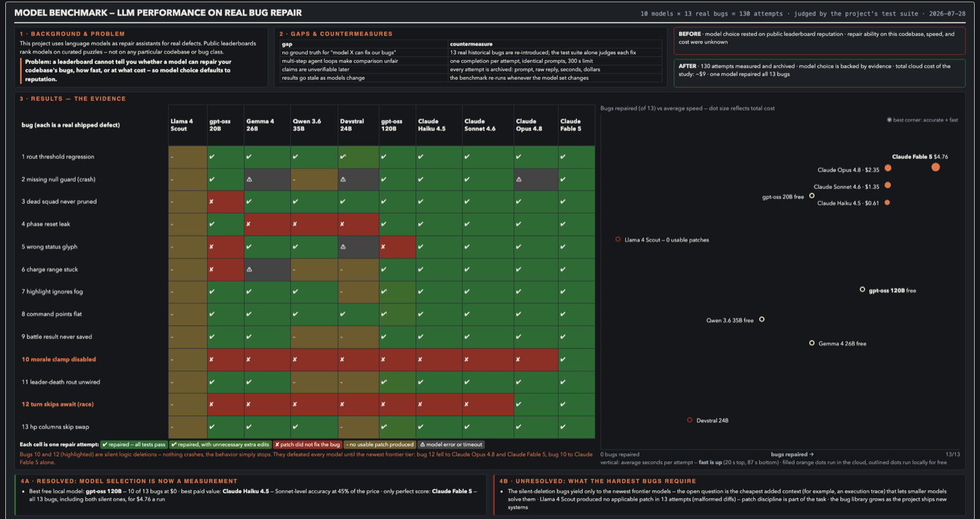
Task: Click the Claude Opus 4.8 $2.35 orange dot
Action: (888, 168)
